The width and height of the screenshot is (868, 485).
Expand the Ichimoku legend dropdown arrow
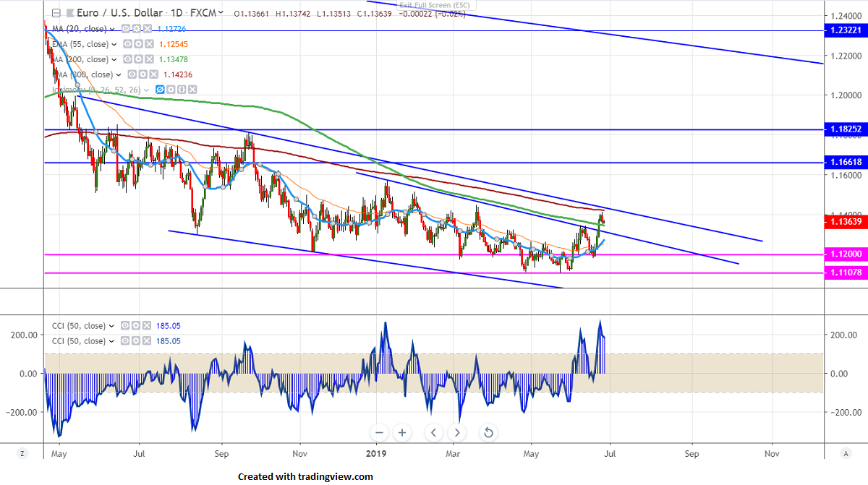pos(146,90)
